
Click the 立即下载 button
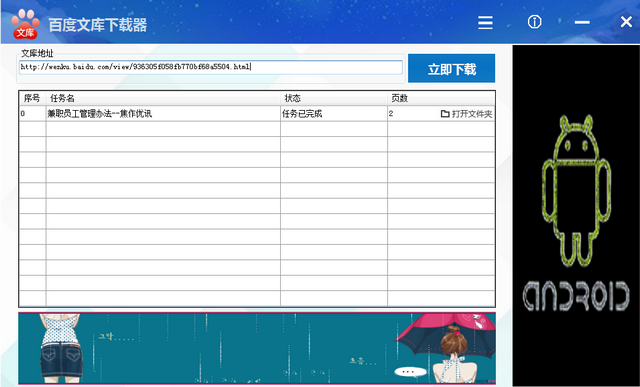[451, 68]
